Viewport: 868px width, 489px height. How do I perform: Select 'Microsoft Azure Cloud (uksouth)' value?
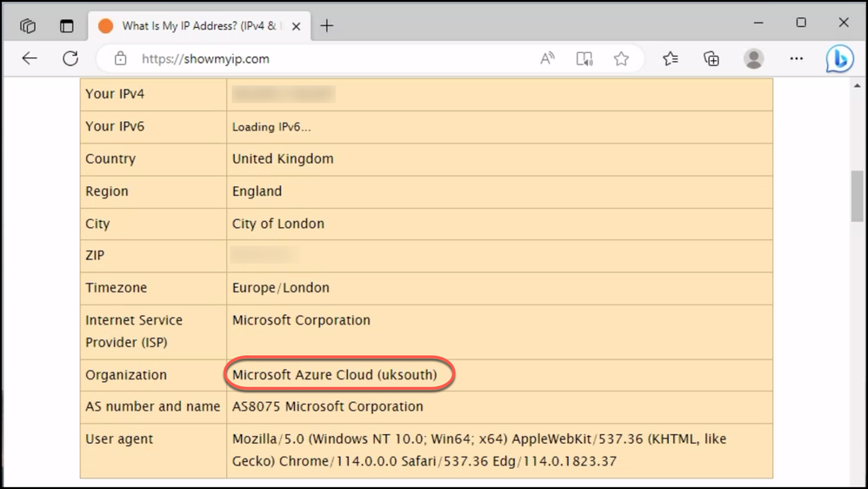(x=334, y=375)
